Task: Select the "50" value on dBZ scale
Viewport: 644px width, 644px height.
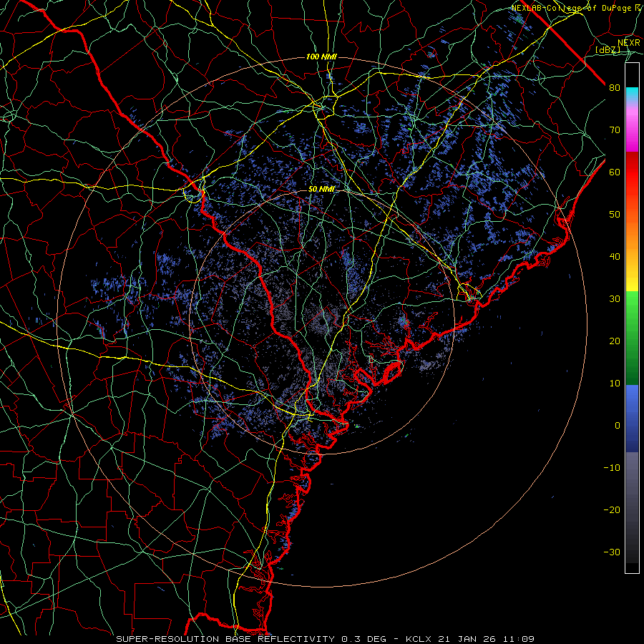Action: 615,215
